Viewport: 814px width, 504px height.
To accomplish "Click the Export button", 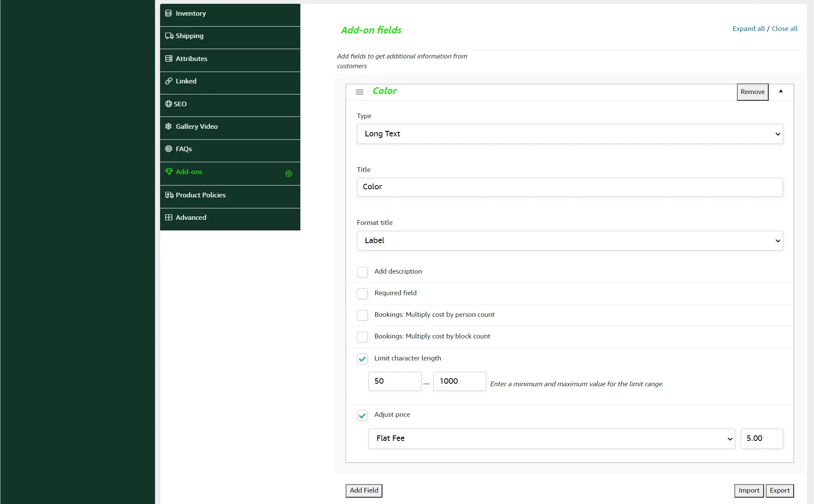I will [780, 490].
